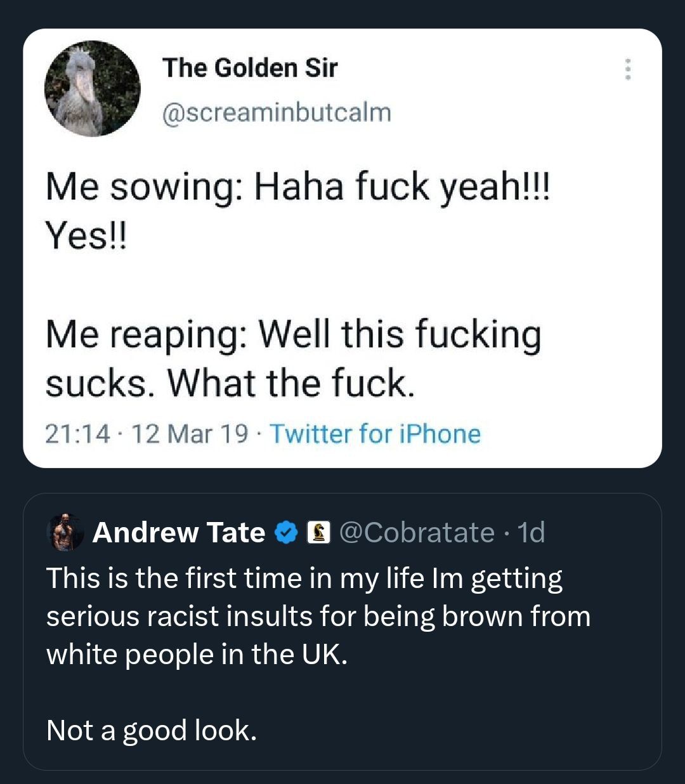The height and width of the screenshot is (784, 685).
Task: Click the shoebill bird profile picture
Action: point(92,89)
